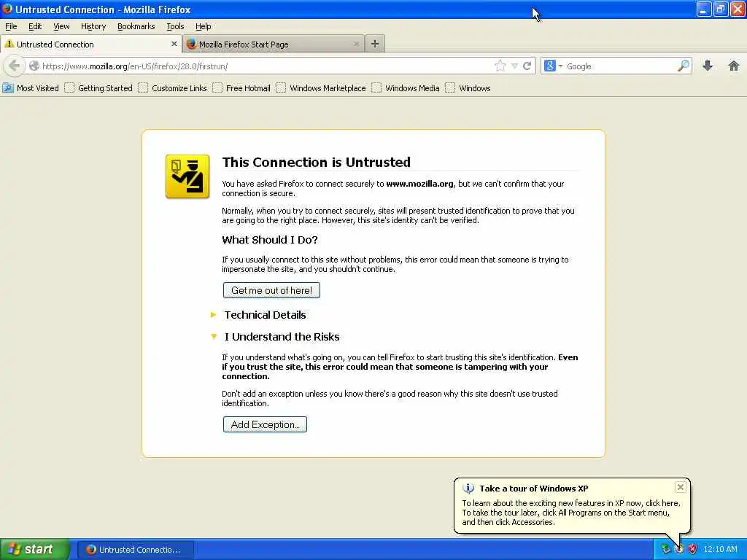Screen dimensions: 747x560
Task: Open the Windows Marketplace bookmark
Action: 322,88
